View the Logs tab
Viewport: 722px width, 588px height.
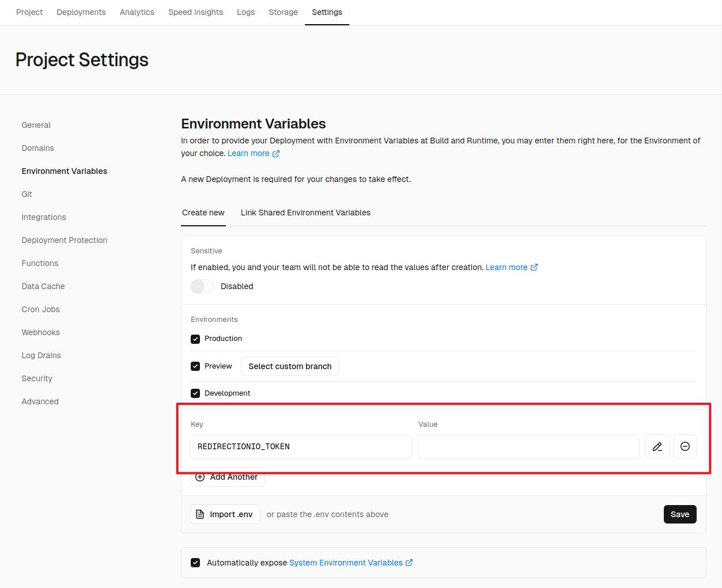246,12
